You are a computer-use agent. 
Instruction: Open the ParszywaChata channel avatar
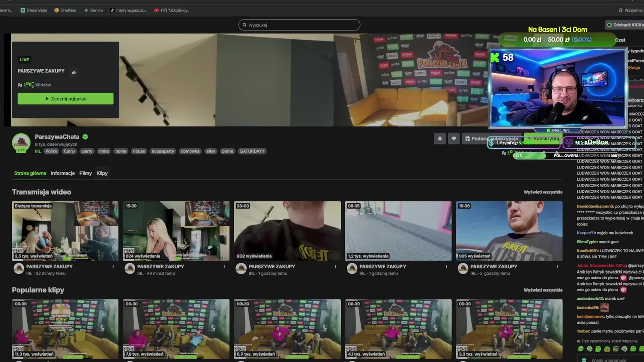pyautogui.click(x=21, y=143)
